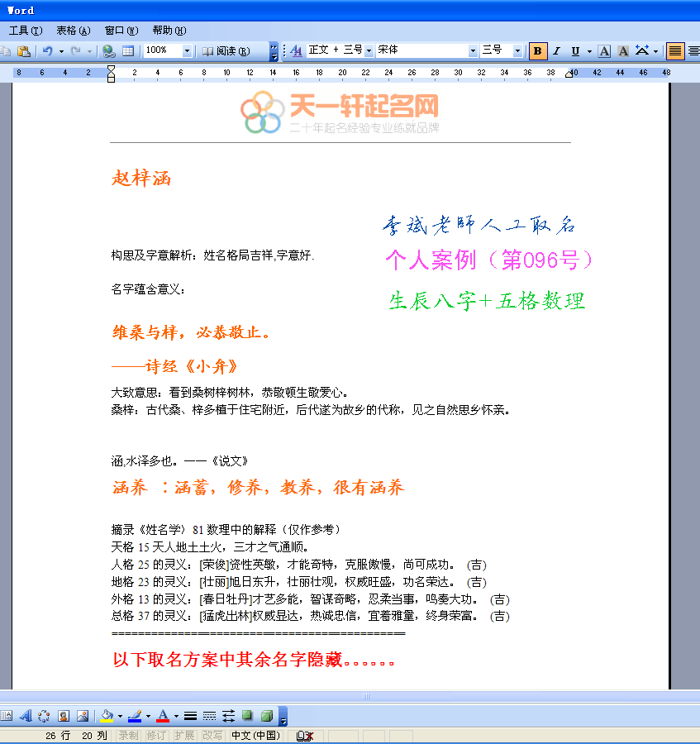Click the green text 生辰八字+五格数理

pyautogui.click(x=487, y=301)
